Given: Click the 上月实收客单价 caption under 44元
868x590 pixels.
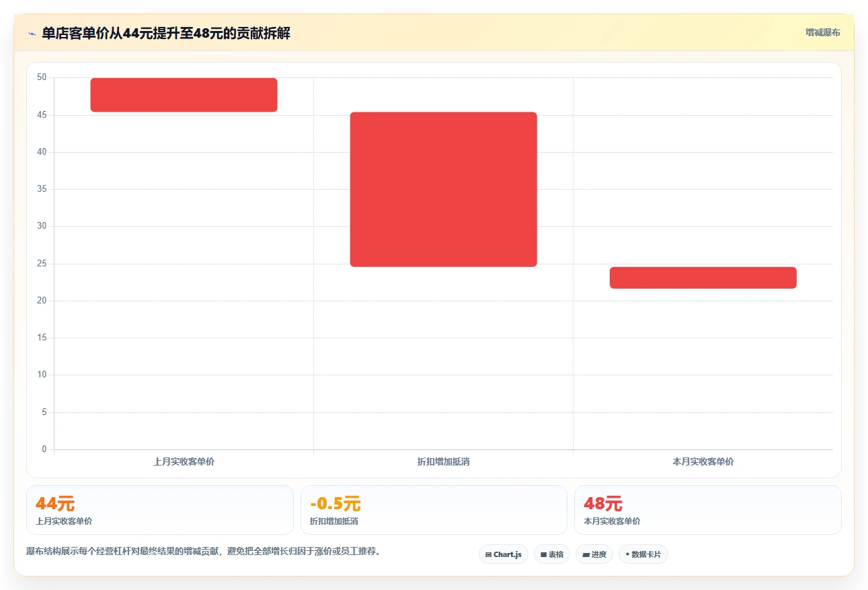Looking at the screenshot, I should pyautogui.click(x=64, y=521).
